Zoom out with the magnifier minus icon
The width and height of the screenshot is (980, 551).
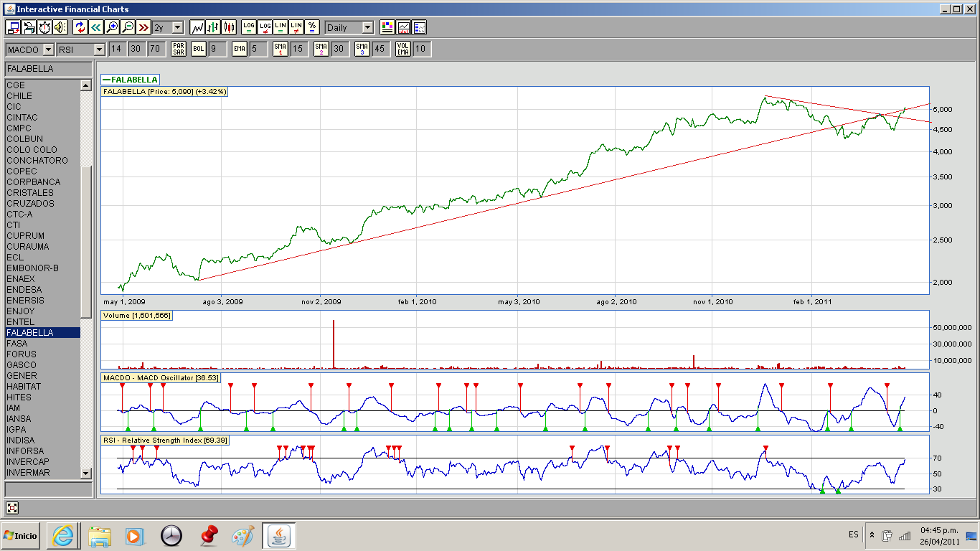pyautogui.click(x=128, y=27)
